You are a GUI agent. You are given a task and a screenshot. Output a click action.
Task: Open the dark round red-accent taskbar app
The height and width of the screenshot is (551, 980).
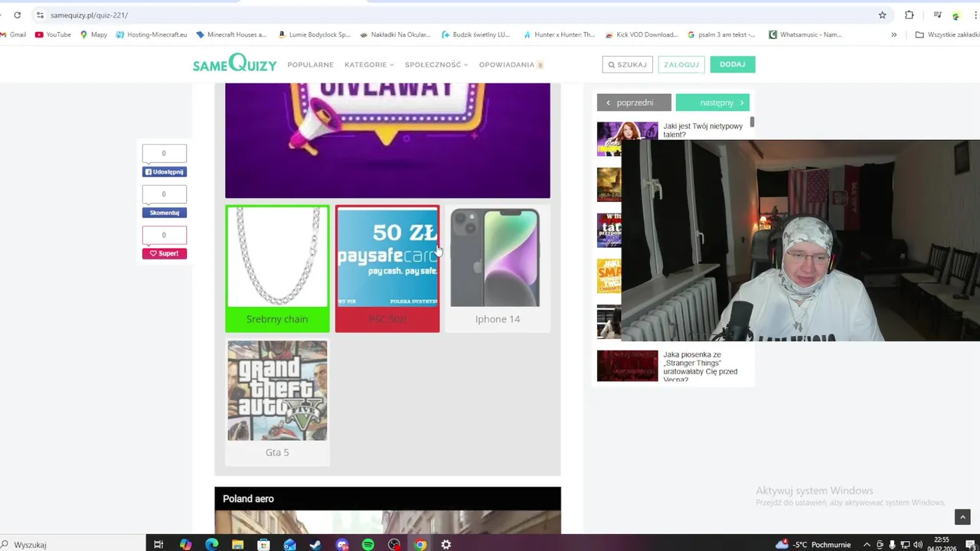(x=394, y=544)
